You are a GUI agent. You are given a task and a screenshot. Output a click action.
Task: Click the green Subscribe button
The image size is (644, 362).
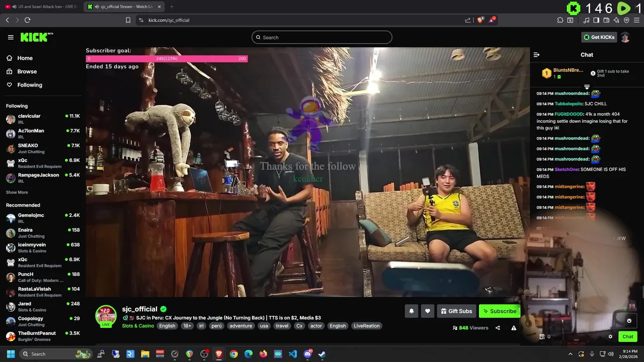pyautogui.click(x=499, y=311)
